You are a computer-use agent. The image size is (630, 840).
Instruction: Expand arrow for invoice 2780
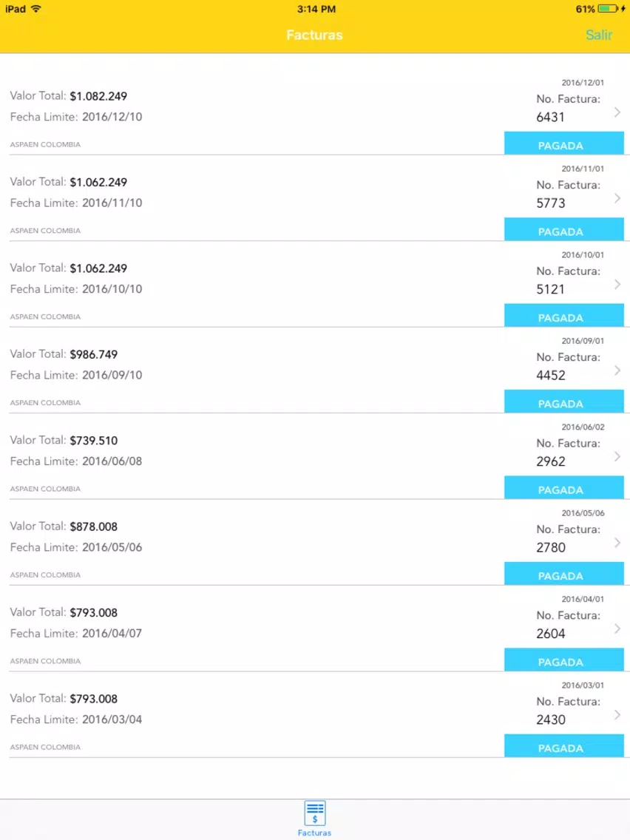[617, 543]
